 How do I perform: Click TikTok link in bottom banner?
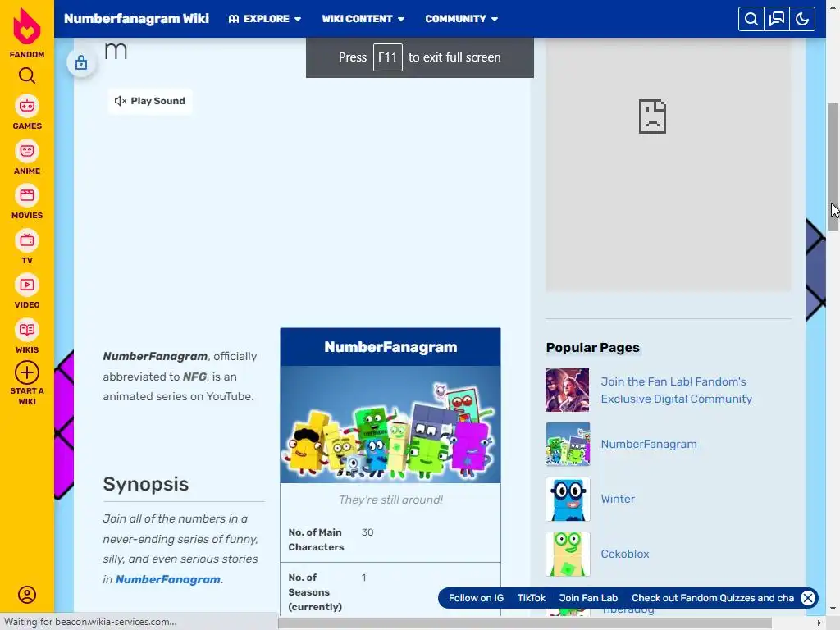531,598
